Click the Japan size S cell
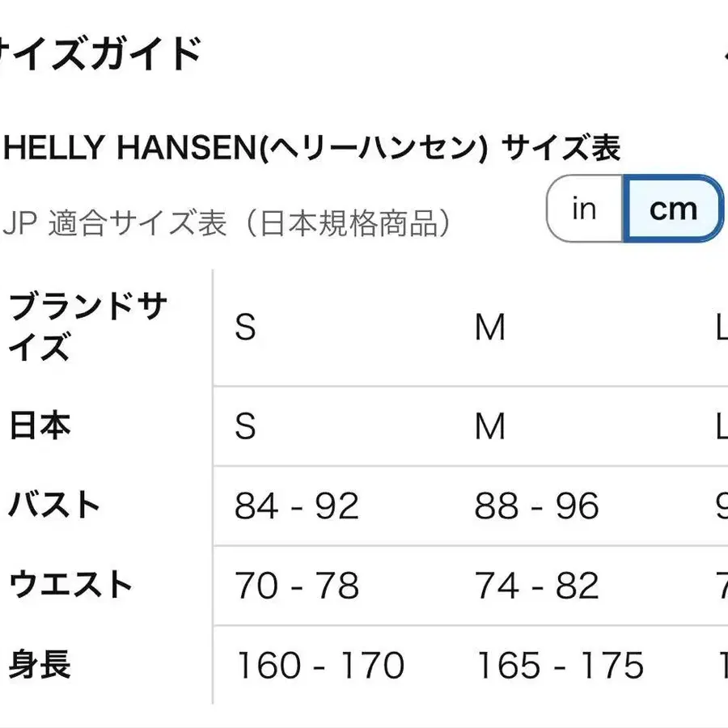The image size is (728, 728). [x=245, y=426]
